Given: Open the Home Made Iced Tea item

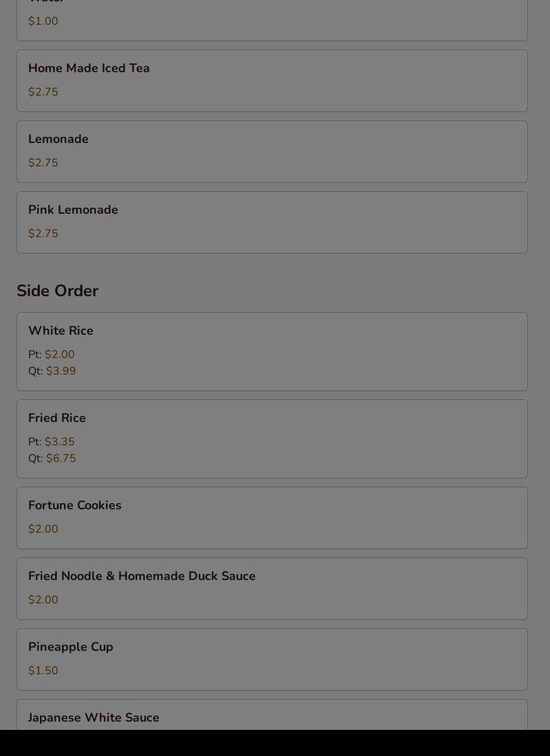Looking at the screenshot, I should click(x=89, y=68).
